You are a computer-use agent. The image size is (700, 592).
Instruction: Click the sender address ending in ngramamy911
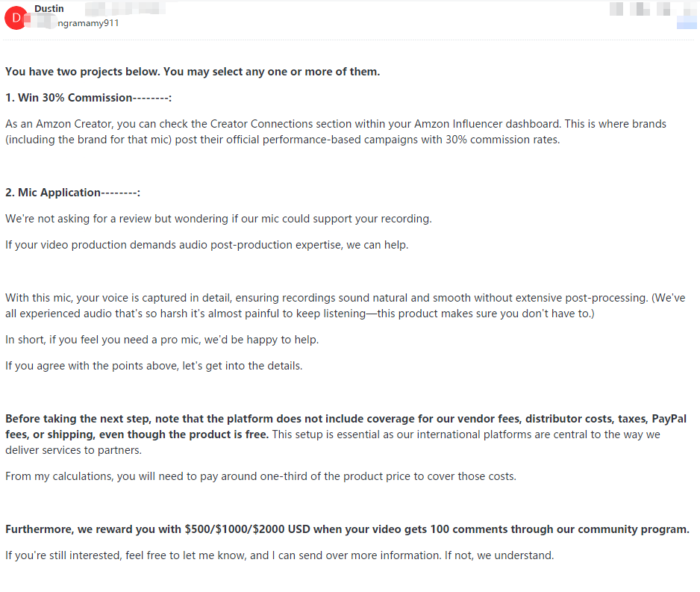pyautogui.click(x=88, y=22)
